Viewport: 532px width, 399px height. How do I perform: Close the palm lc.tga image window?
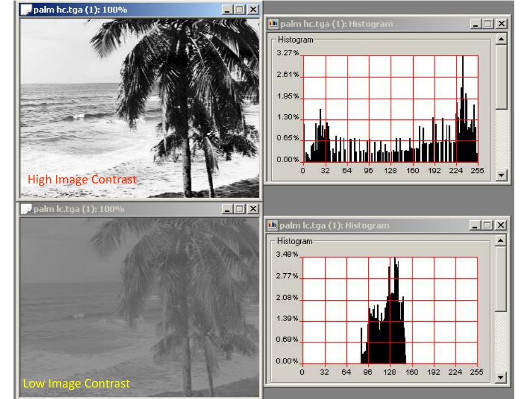(x=253, y=209)
